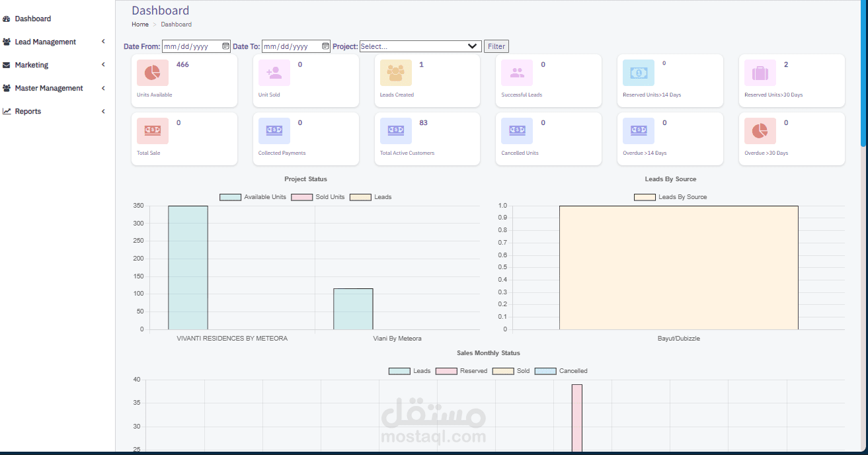This screenshot has height=455, width=868.
Task: Click the Sales Monthly Status chart title
Action: pyautogui.click(x=489, y=353)
